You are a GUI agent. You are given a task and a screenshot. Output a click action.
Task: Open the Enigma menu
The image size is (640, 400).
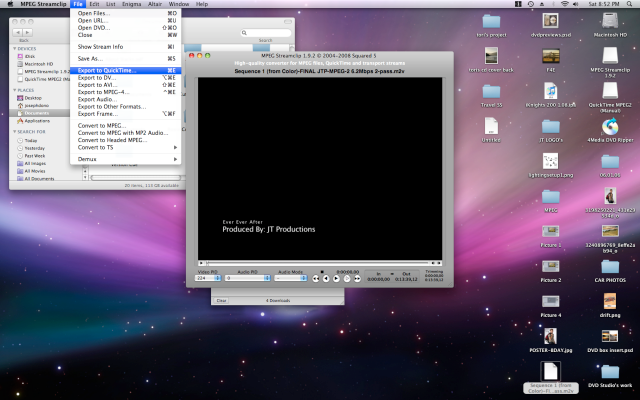pyautogui.click(x=131, y=4)
